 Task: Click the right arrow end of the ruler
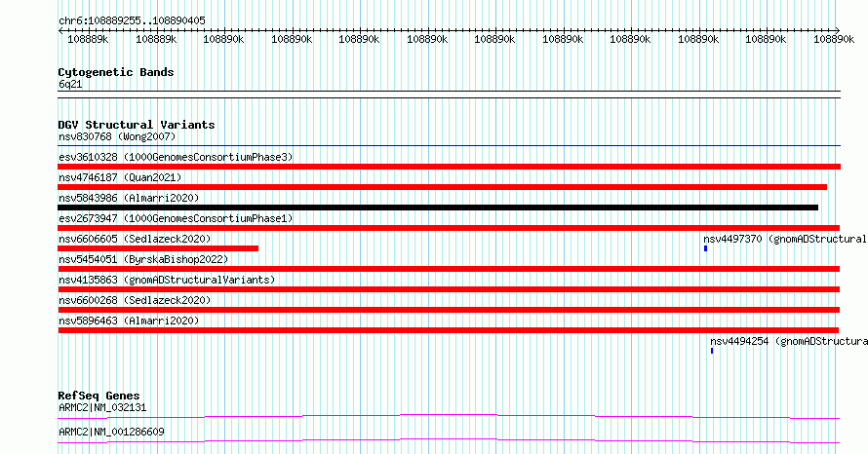838,31
